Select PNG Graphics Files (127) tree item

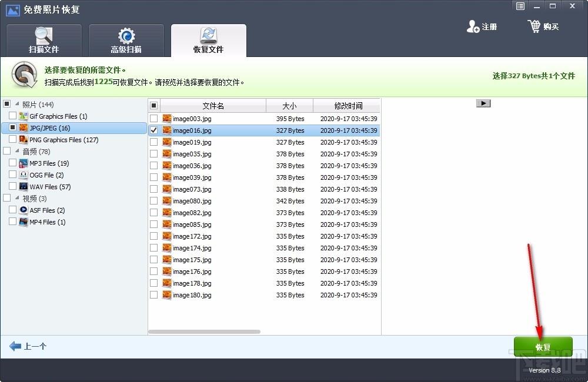[x=64, y=140]
